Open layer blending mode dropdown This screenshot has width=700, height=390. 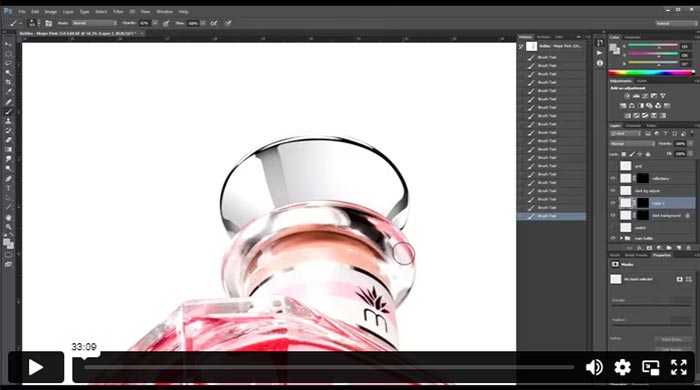tap(632, 144)
